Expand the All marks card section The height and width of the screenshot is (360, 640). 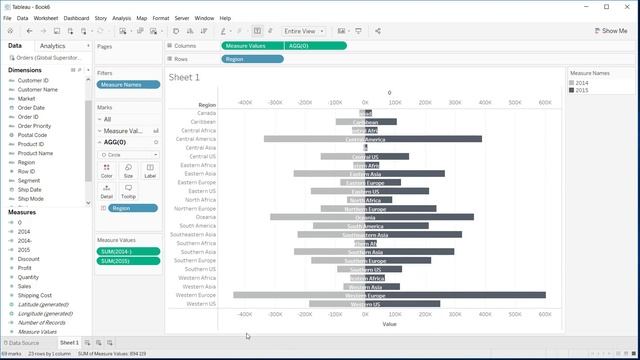[100, 119]
